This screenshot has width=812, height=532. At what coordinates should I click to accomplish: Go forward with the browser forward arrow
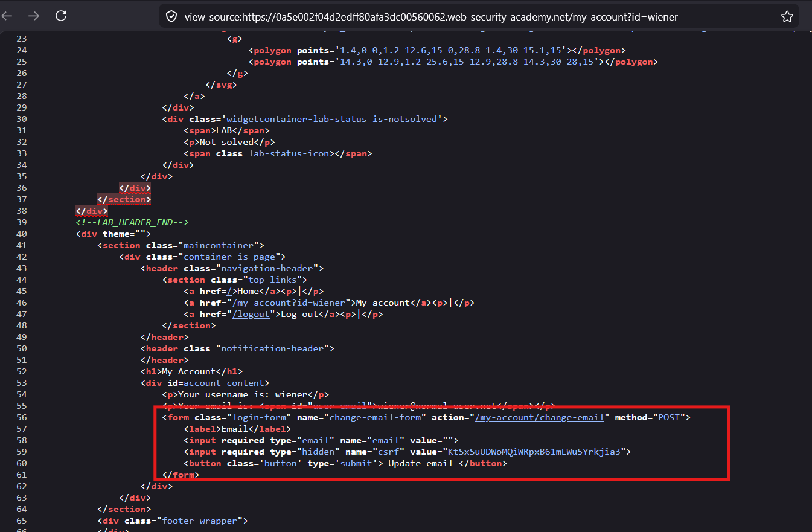pos(34,16)
